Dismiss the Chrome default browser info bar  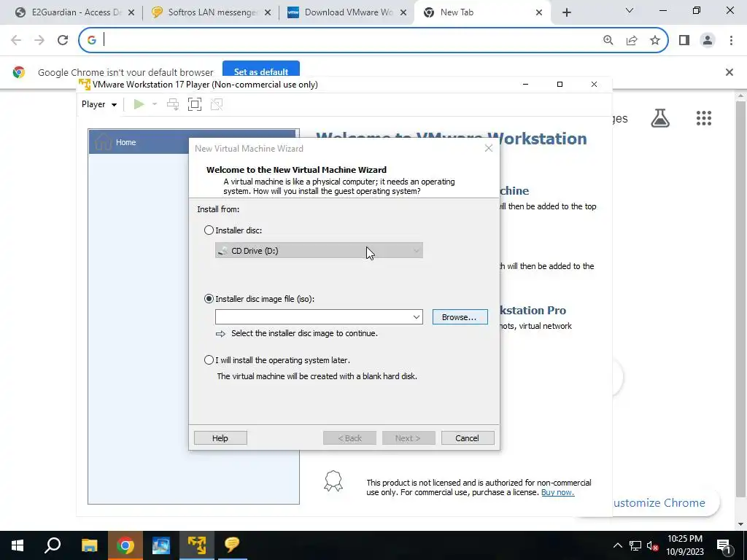tap(729, 72)
